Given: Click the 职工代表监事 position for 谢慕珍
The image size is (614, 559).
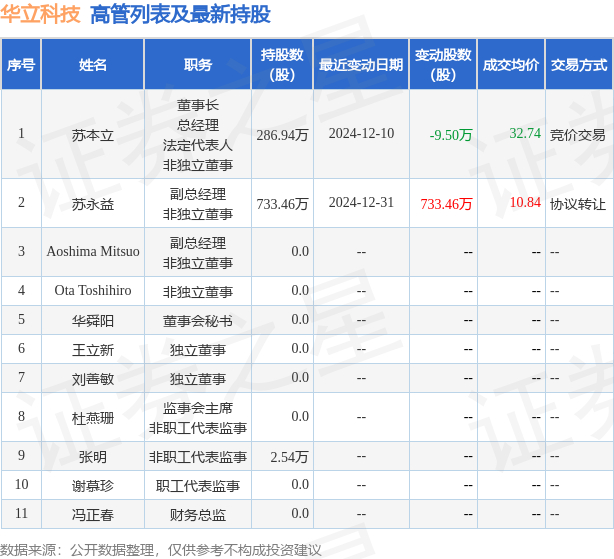Looking at the screenshot, I should click(x=198, y=486).
